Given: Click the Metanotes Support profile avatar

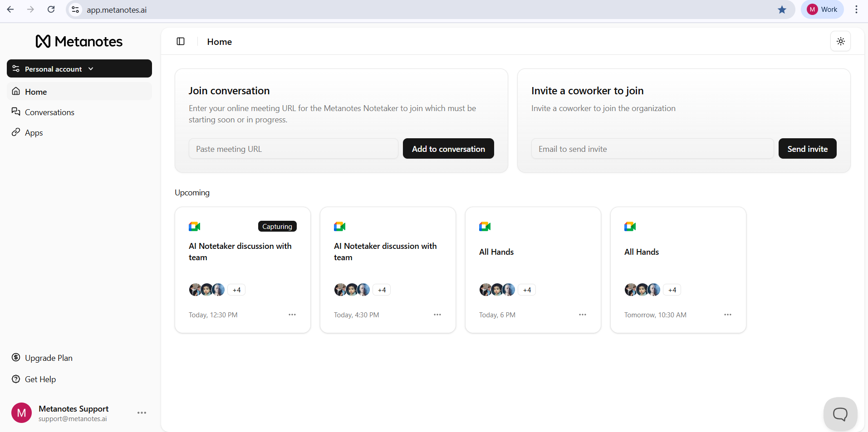Looking at the screenshot, I should [x=21, y=413].
